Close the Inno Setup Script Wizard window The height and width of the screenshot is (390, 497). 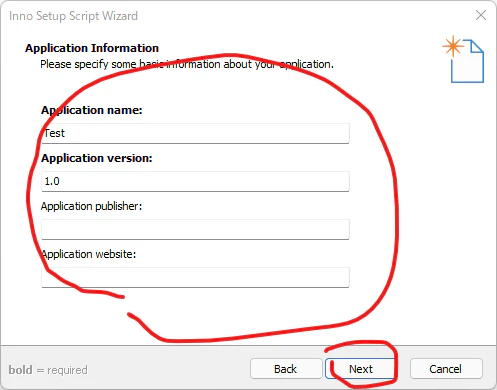click(481, 15)
